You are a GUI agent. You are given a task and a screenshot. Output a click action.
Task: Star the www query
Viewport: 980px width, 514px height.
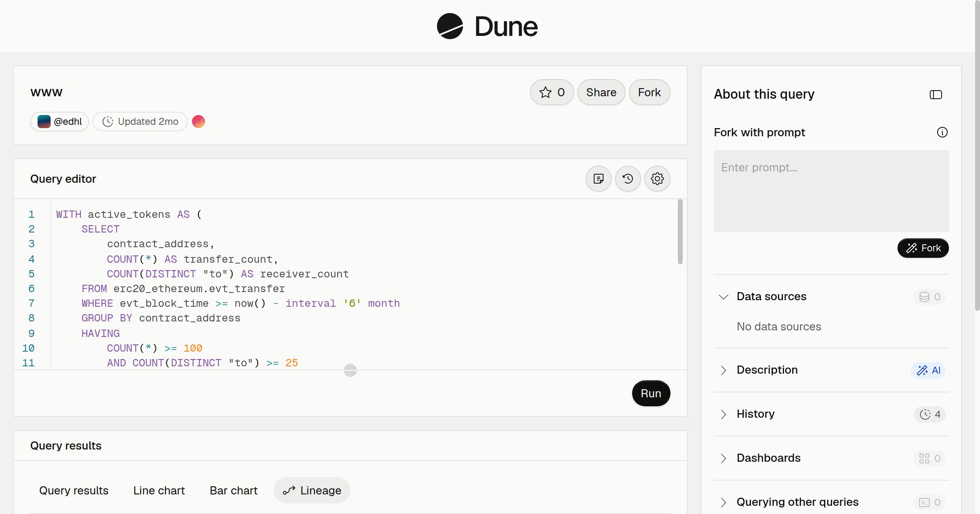[x=552, y=92]
